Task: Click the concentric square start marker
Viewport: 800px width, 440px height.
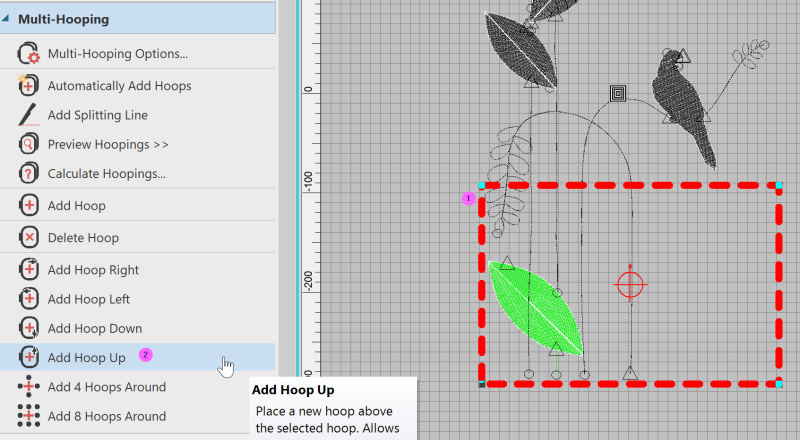Action: pyautogui.click(x=618, y=93)
